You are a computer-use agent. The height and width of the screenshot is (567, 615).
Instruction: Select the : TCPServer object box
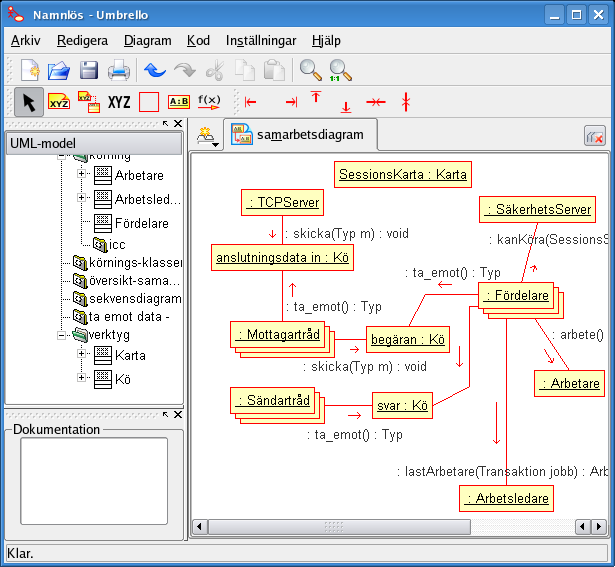point(282,203)
